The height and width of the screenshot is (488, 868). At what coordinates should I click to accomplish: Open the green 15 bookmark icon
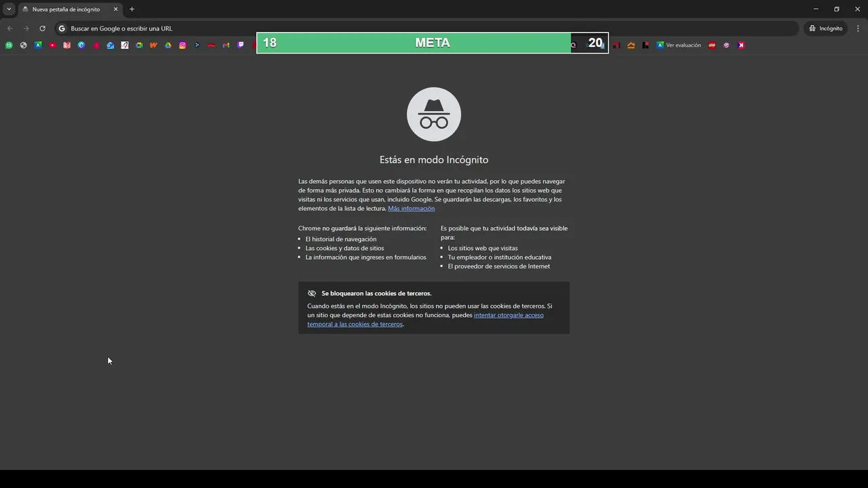point(9,45)
